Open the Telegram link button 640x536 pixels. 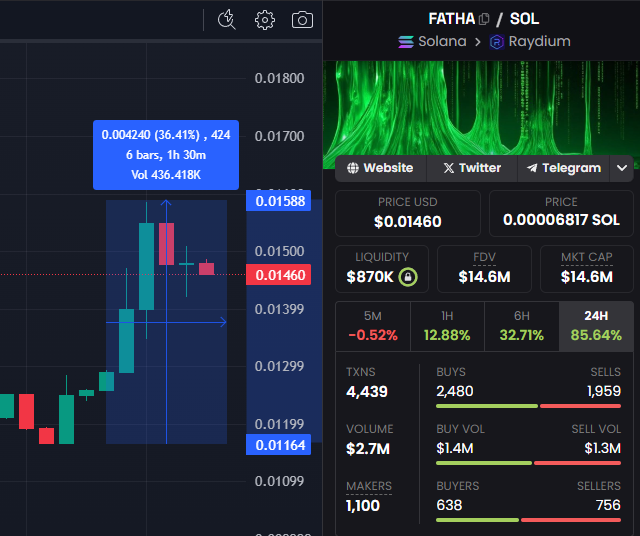pos(563,168)
